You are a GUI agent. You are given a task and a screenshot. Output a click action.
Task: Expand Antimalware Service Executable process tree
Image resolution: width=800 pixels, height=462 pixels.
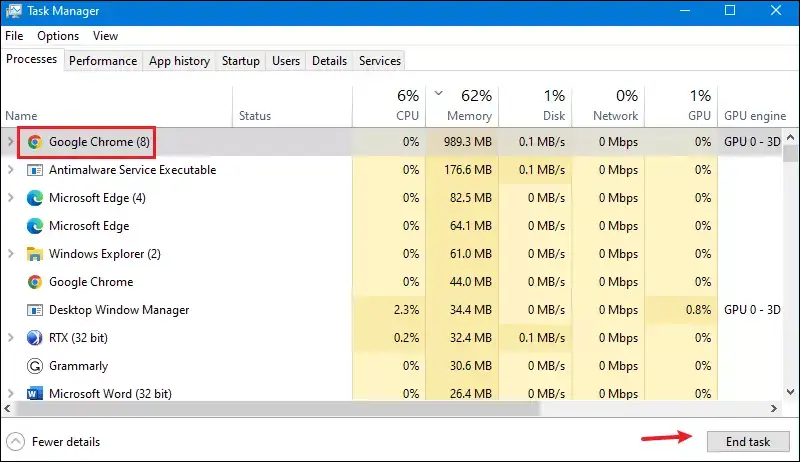[x=10, y=170]
